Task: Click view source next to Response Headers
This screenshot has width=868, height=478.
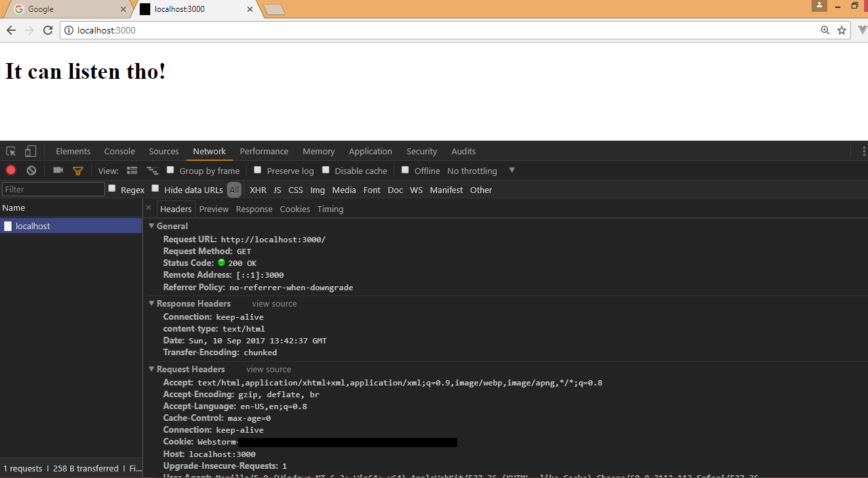Action: (x=274, y=303)
